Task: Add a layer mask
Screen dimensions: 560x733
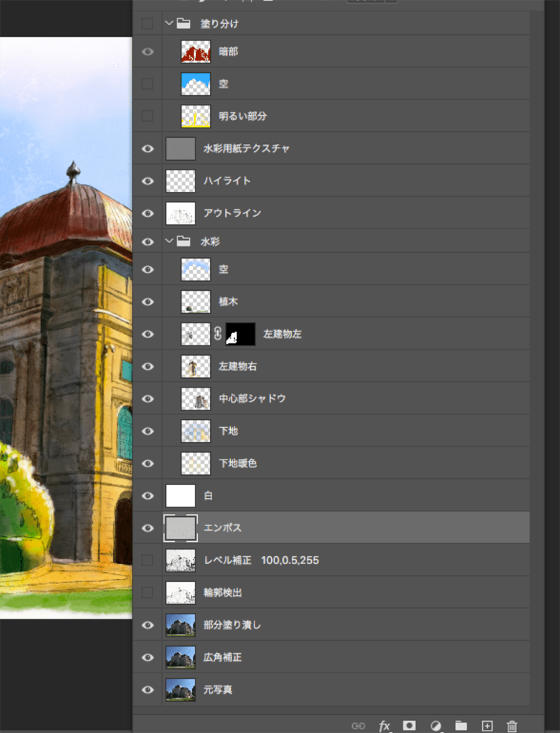Action: [x=409, y=726]
